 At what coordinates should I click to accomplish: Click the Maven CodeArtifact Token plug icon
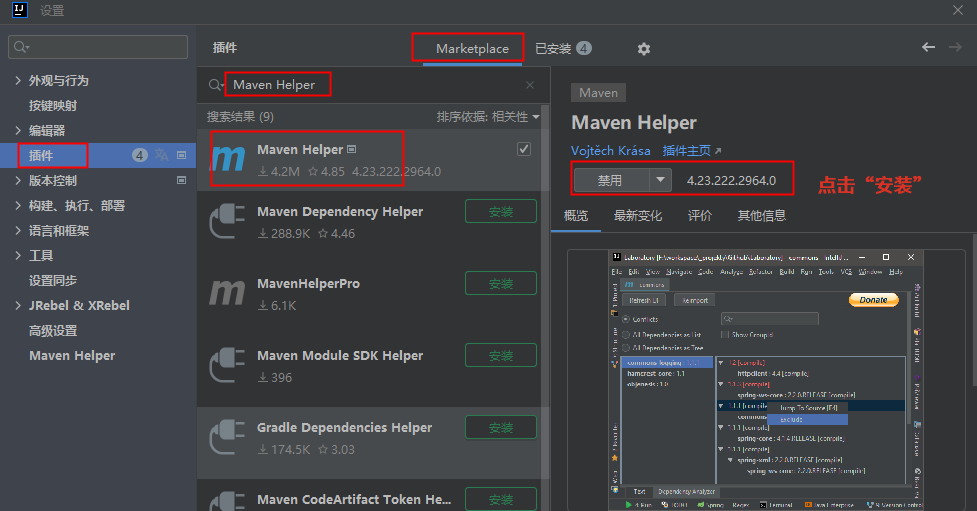[227, 501]
